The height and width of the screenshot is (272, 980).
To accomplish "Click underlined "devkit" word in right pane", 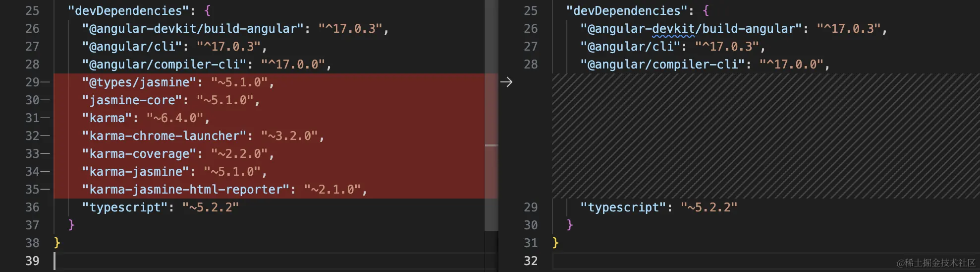I will point(673,28).
